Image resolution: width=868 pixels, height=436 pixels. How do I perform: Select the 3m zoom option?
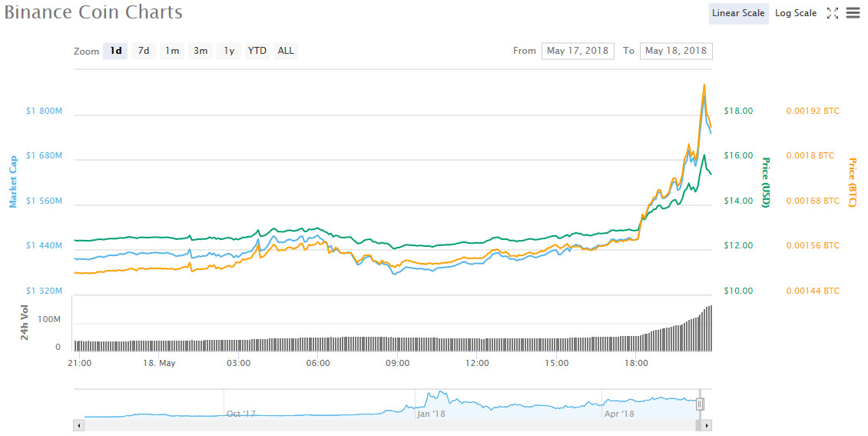coord(200,51)
